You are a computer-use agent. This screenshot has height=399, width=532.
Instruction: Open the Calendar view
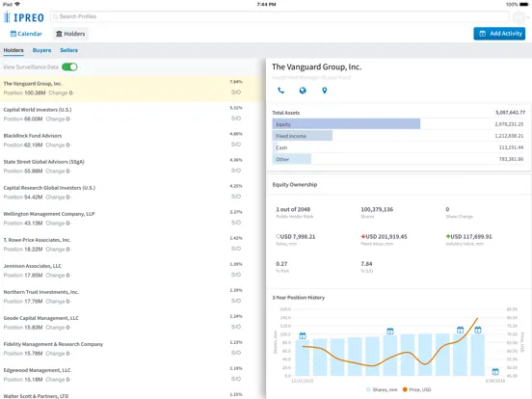[x=26, y=34]
